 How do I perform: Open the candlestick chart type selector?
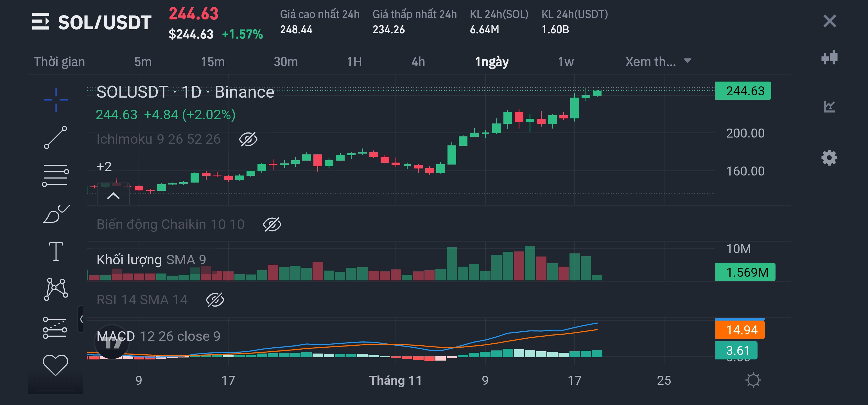(x=829, y=57)
